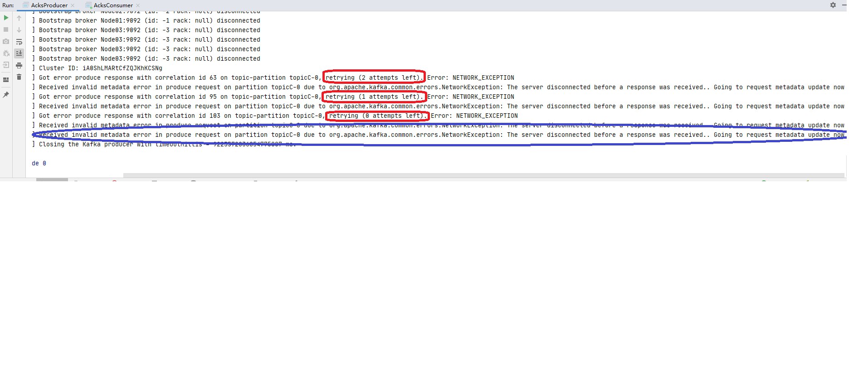
Task: Close the AcksConsumer tab
Action: point(138,5)
